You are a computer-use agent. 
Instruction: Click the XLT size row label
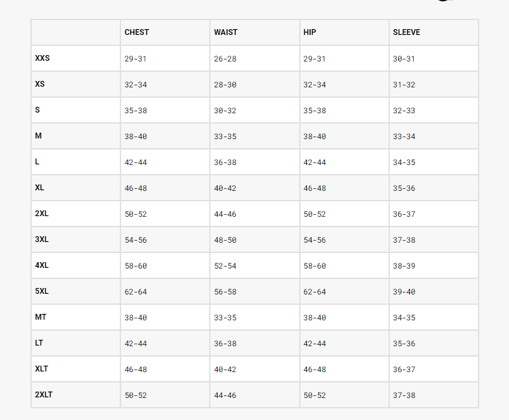pyautogui.click(x=41, y=369)
